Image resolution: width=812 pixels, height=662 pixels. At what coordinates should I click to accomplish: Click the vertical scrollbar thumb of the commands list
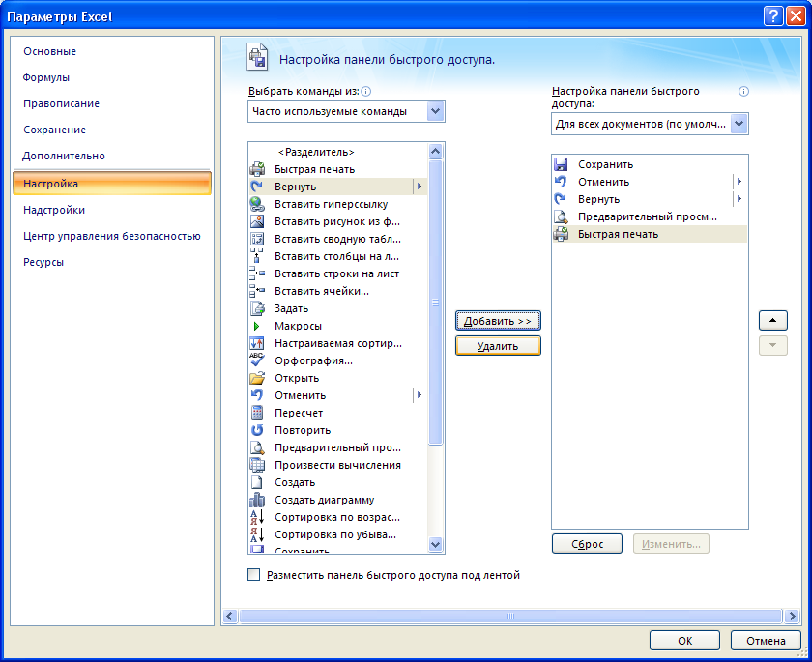[436, 302]
